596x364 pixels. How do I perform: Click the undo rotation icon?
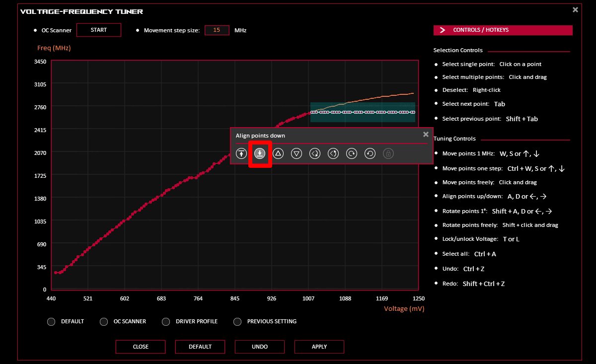[x=370, y=153]
